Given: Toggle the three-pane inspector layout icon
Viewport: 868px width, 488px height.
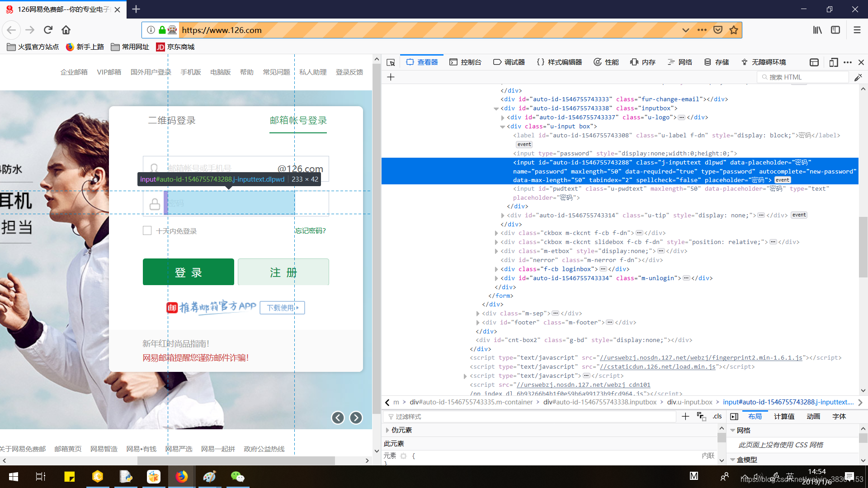Looking at the screenshot, I should (x=734, y=416).
